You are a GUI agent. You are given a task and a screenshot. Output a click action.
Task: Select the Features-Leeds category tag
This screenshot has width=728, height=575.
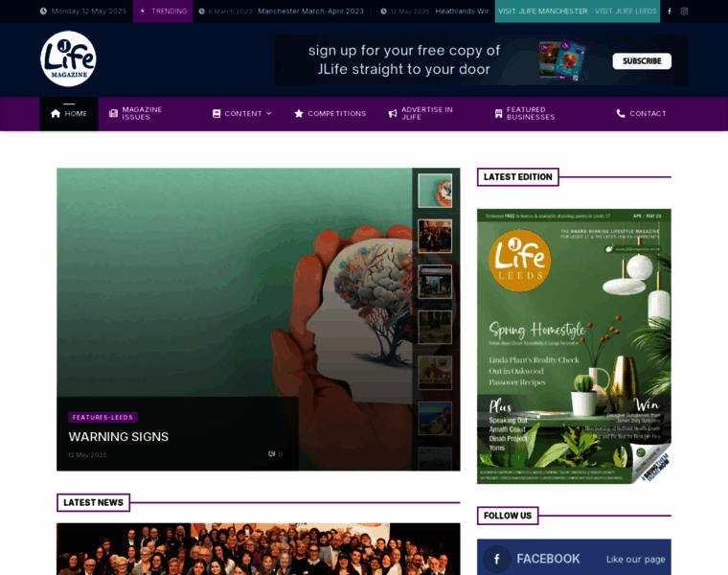[102, 418]
